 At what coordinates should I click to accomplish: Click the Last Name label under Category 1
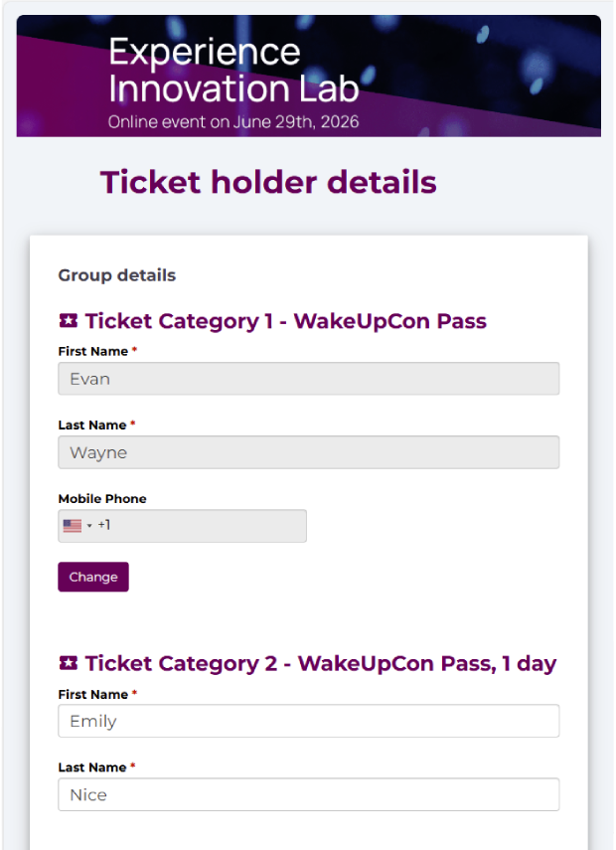[91, 425]
